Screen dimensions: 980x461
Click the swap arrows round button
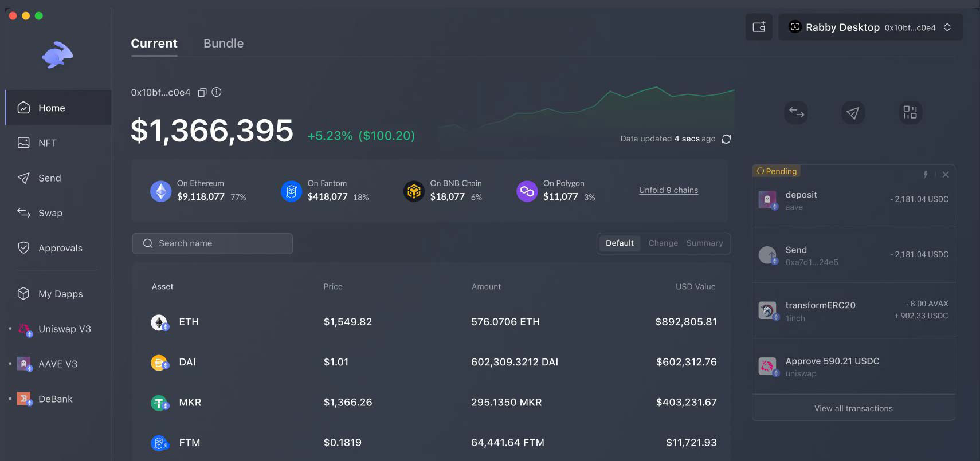(x=796, y=112)
